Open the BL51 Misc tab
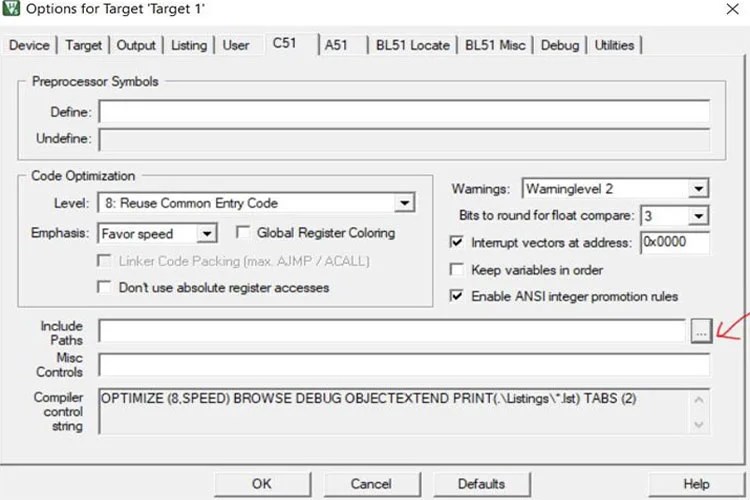Viewport: 750px width, 500px height. pyautogui.click(x=496, y=45)
